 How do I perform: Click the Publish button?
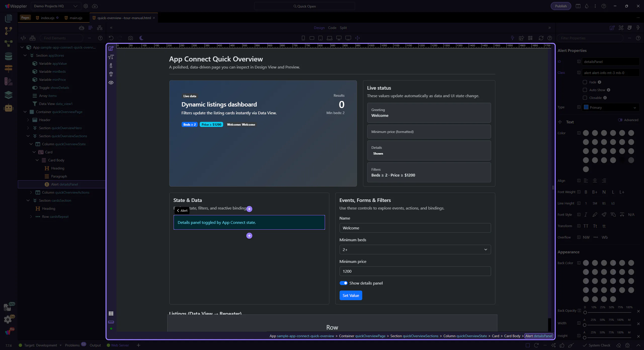561,6
